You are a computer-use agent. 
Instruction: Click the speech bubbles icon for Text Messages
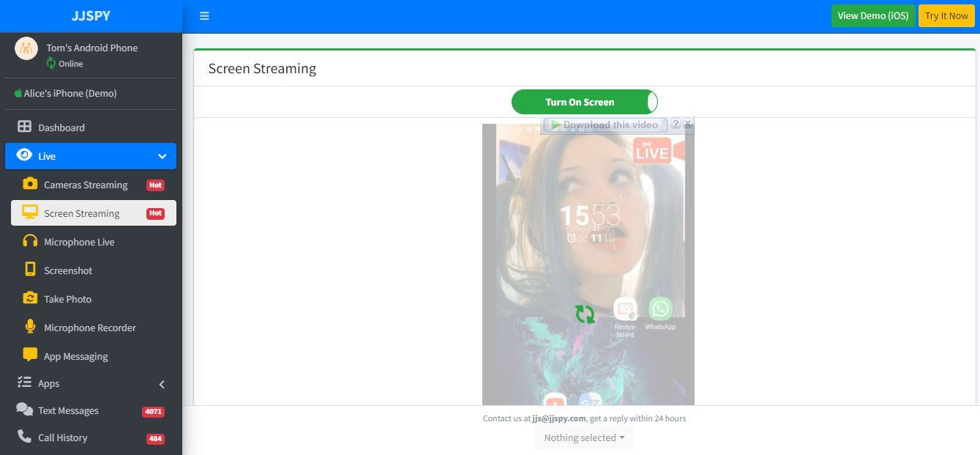[x=24, y=410]
